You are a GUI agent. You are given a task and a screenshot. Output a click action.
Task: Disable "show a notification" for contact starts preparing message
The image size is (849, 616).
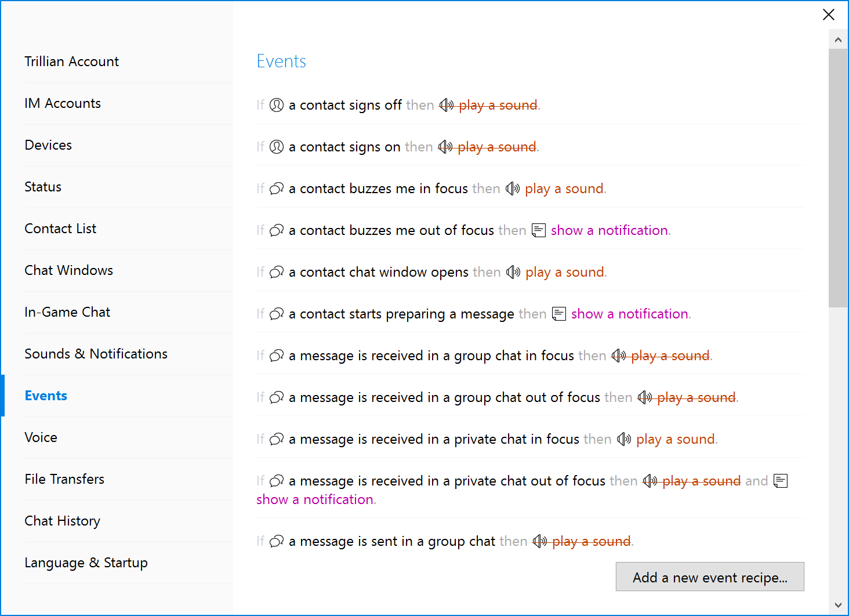(629, 314)
